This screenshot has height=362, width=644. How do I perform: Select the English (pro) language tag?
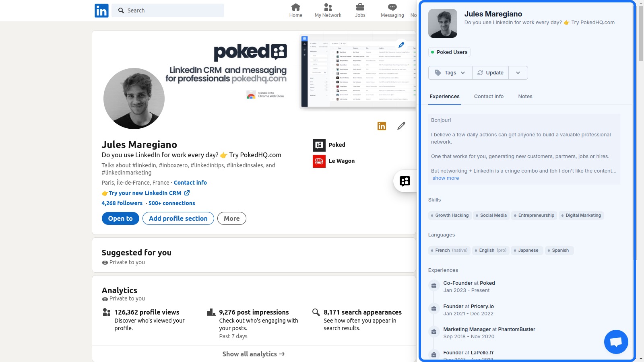(x=491, y=251)
